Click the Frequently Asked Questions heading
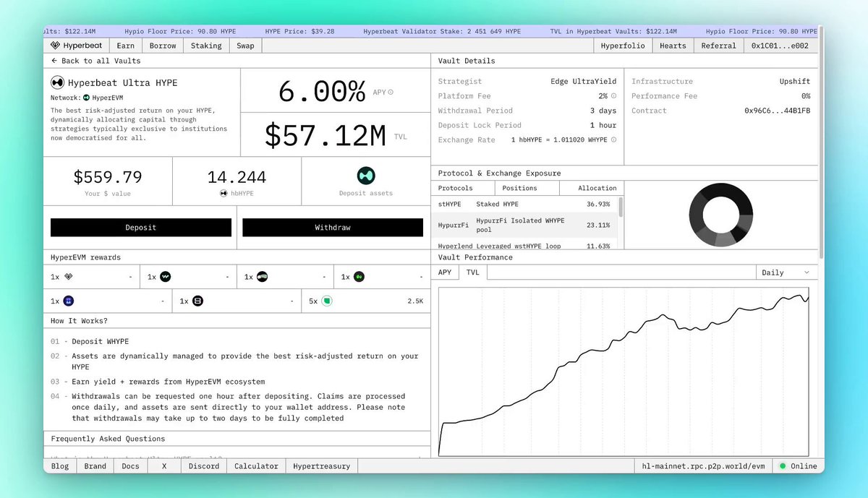 tap(108, 439)
